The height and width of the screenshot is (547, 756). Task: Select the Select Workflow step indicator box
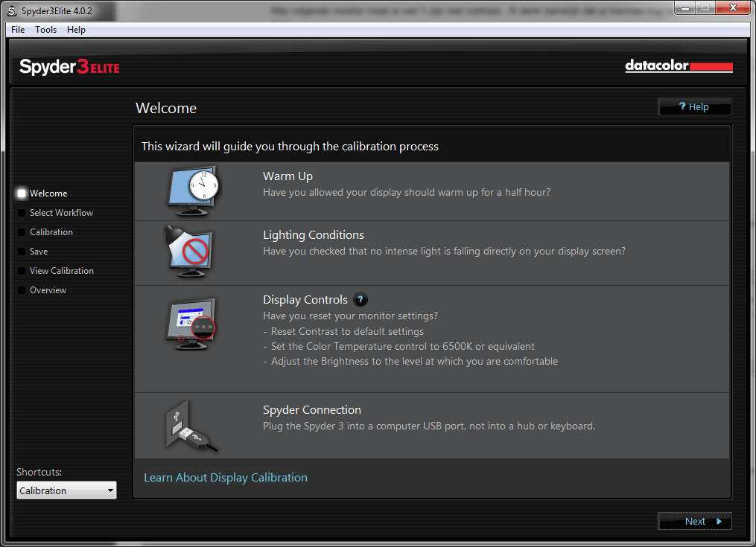[x=22, y=213]
